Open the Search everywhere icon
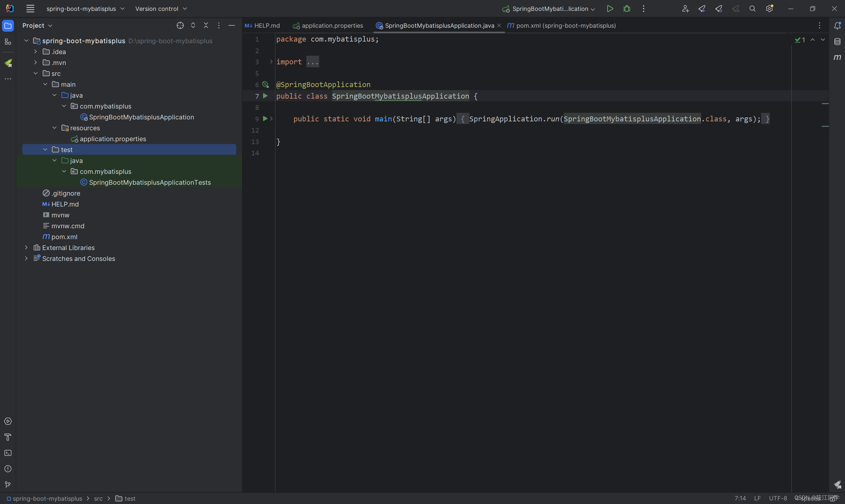Image resolution: width=845 pixels, height=504 pixels. tap(752, 8)
